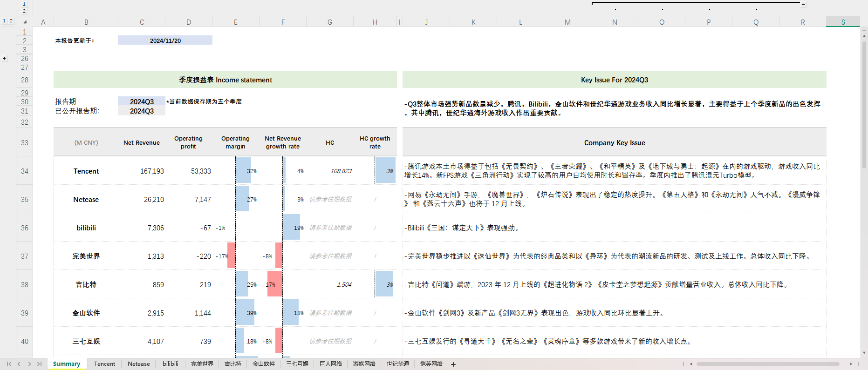Switch to the 世纪华通 sheet tab

pos(398,364)
